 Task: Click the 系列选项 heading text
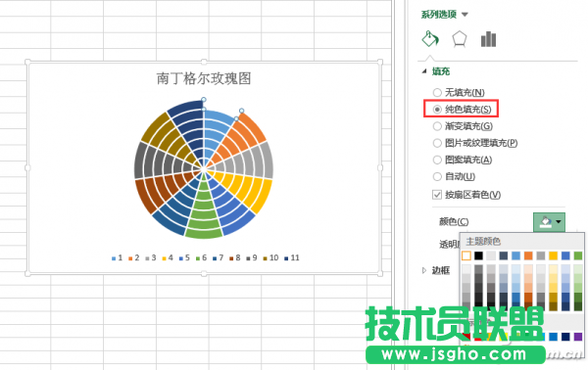(438, 15)
